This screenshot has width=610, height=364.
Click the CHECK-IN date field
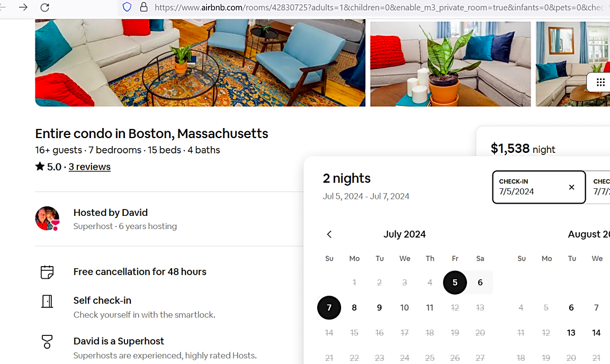[x=539, y=187]
